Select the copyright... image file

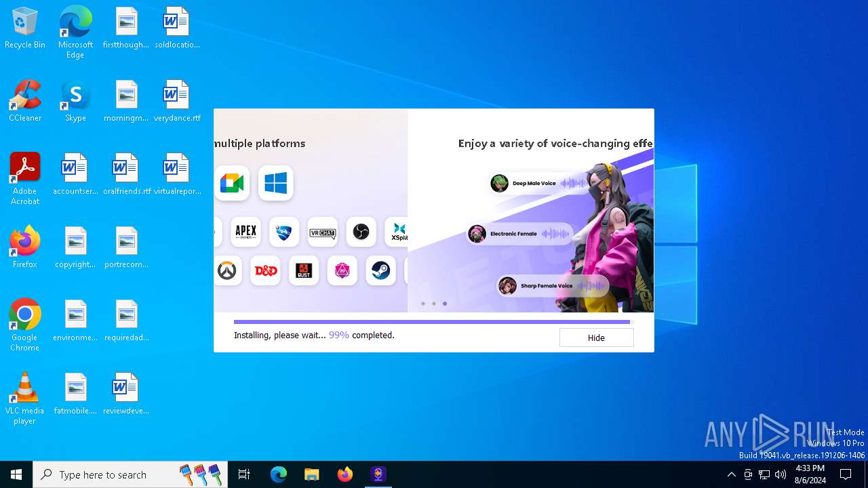(x=75, y=248)
